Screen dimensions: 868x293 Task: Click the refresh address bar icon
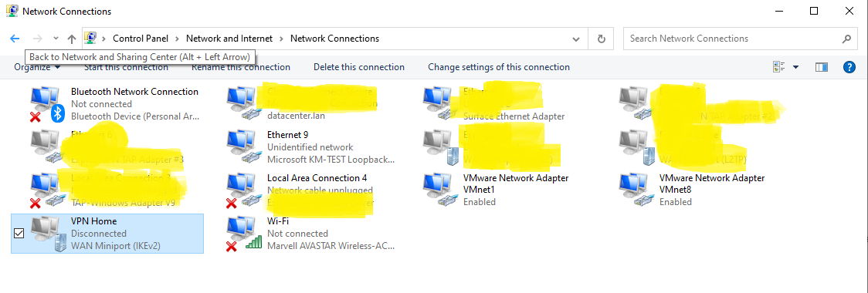(601, 39)
